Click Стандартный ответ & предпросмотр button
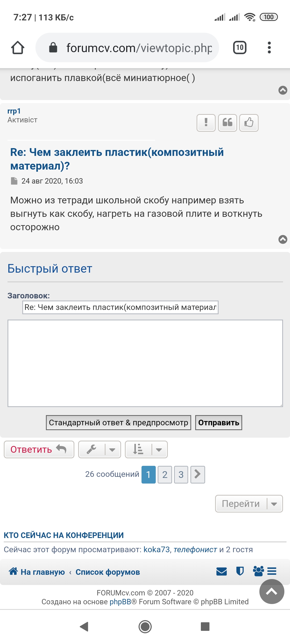The height and width of the screenshot is (644, 290). click(118, 423)
